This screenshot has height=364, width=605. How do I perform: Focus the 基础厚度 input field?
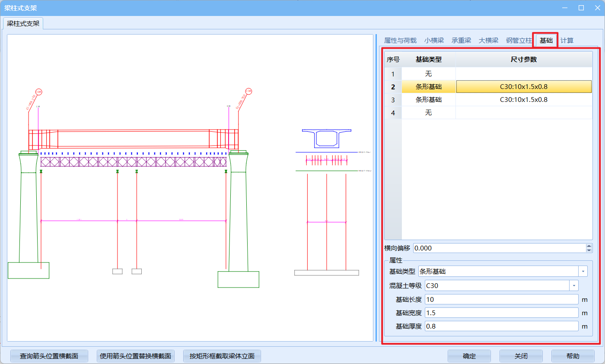501,326
